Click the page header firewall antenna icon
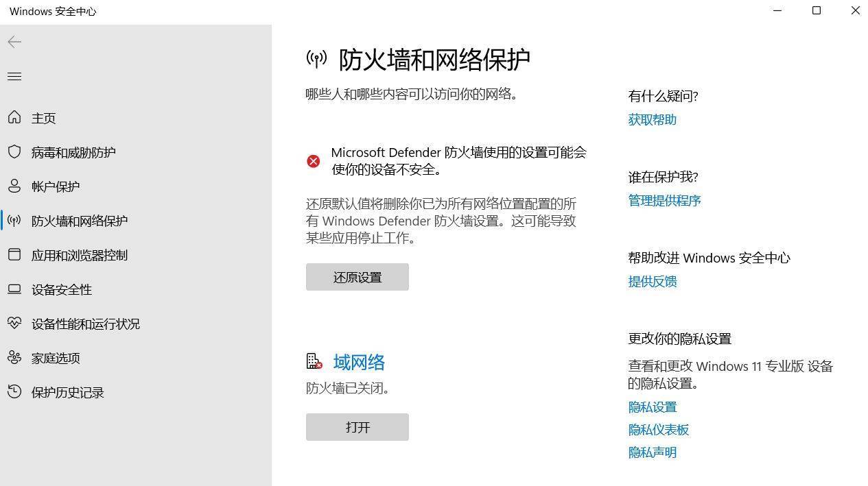Screen dimensions: 868x486 coord(316,59)
